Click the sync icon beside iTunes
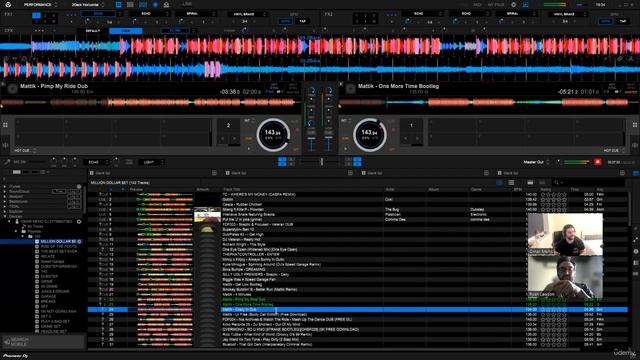The height and width of the screenshot is (360, 640). 79,187
